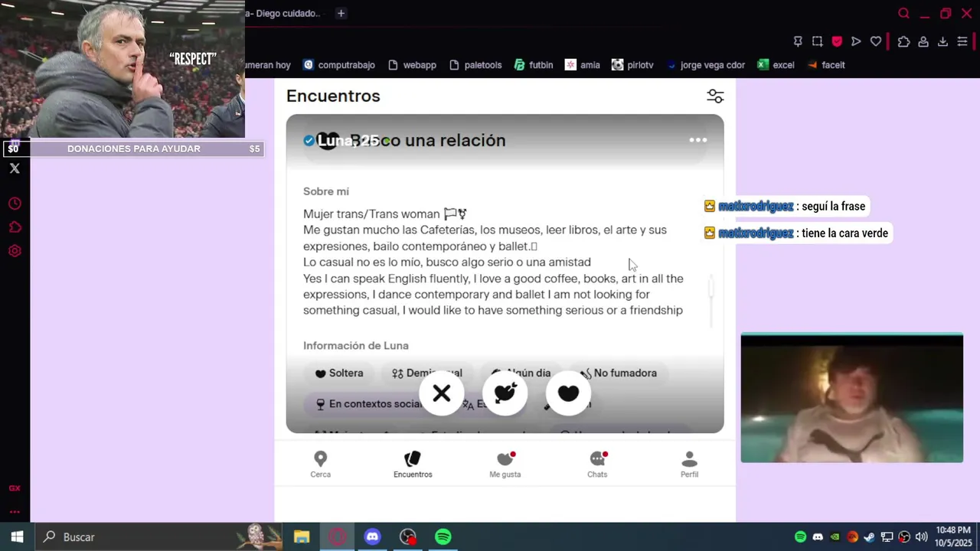
Task: Open the extensions puzzle icon
Action: coord(903,41)
